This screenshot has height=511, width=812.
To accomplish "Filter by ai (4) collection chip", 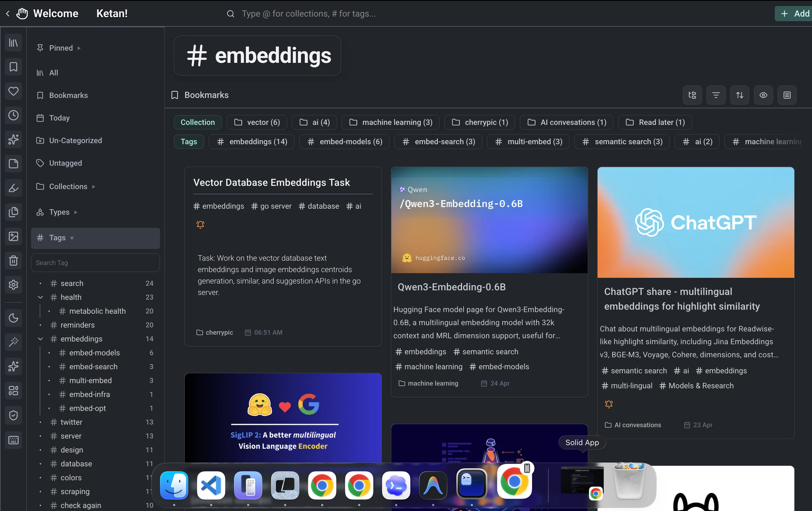I will click(x=314, y=122).
